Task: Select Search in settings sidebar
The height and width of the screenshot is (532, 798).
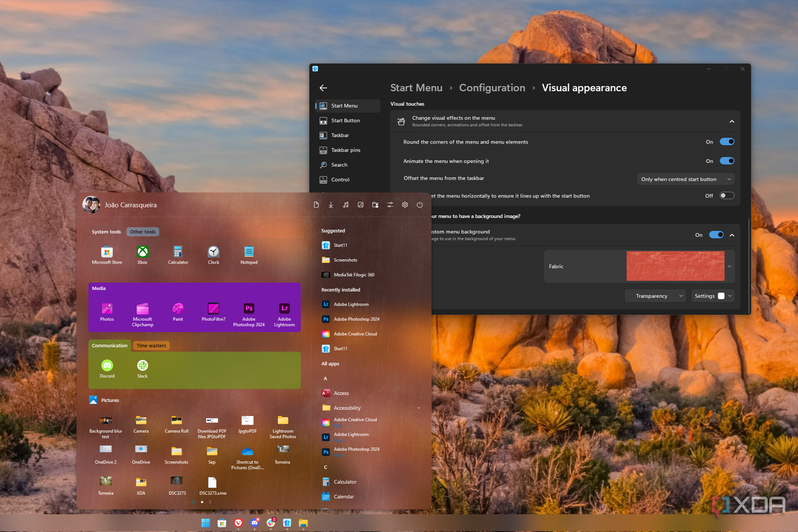Action: coord(348,165)
